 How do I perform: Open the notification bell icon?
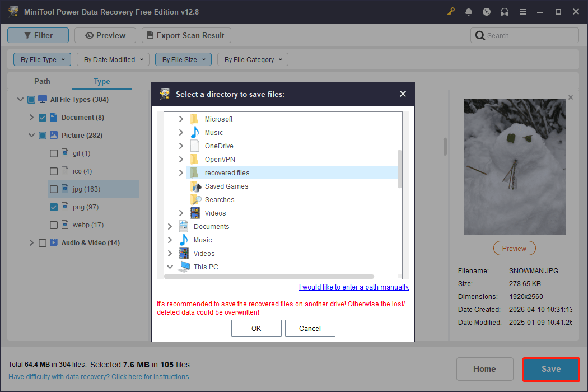point(469,11)
